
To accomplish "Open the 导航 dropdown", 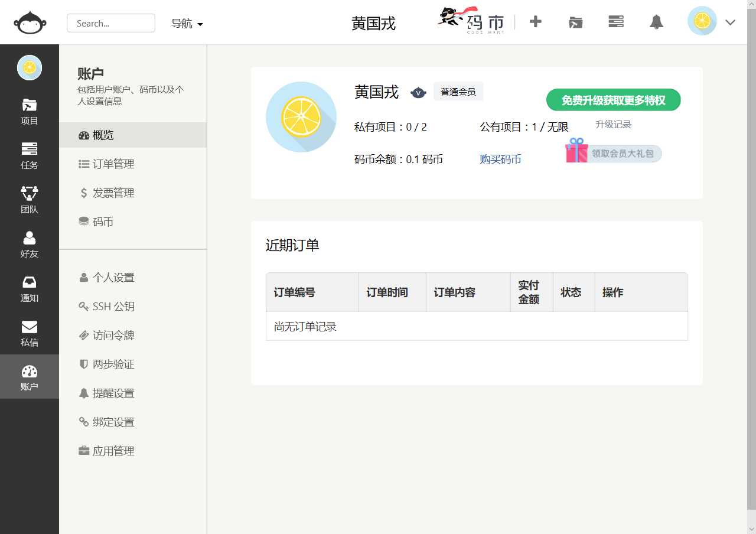I will (187, 24).
